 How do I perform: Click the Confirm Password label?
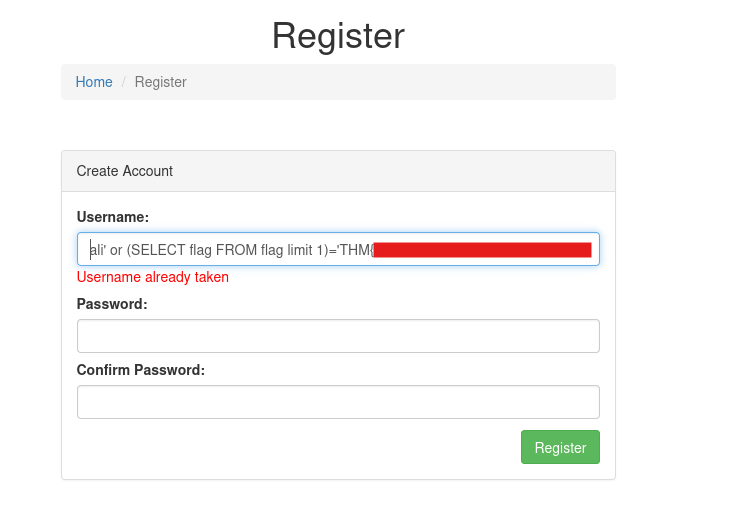pos(141,370)
